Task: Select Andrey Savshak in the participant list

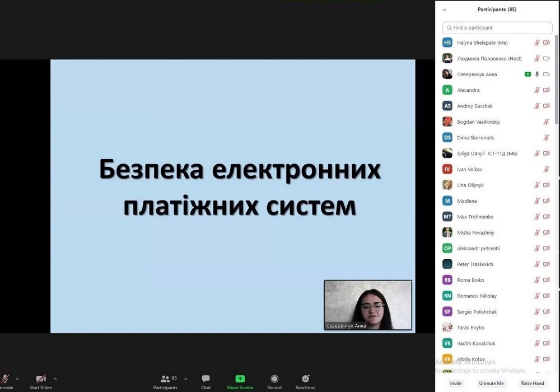Action: click(475, 106)
